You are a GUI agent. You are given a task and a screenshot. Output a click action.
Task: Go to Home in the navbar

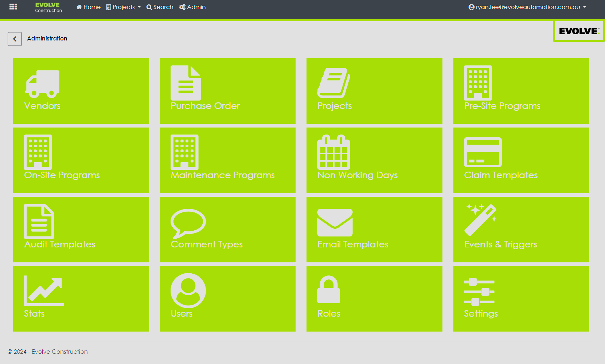tap(89, 7)
